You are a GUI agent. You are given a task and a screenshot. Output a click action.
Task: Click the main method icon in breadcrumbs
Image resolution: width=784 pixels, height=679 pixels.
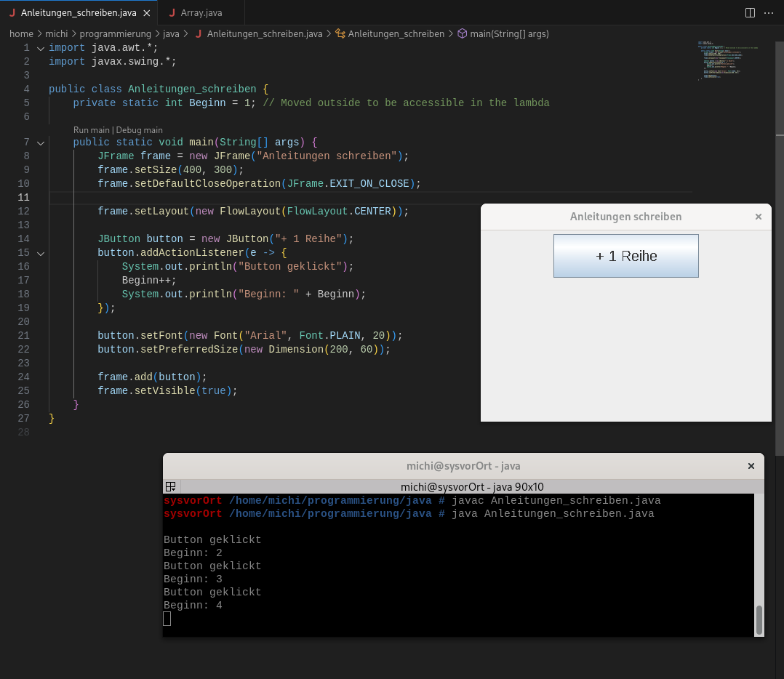click(x=462, y=34)
